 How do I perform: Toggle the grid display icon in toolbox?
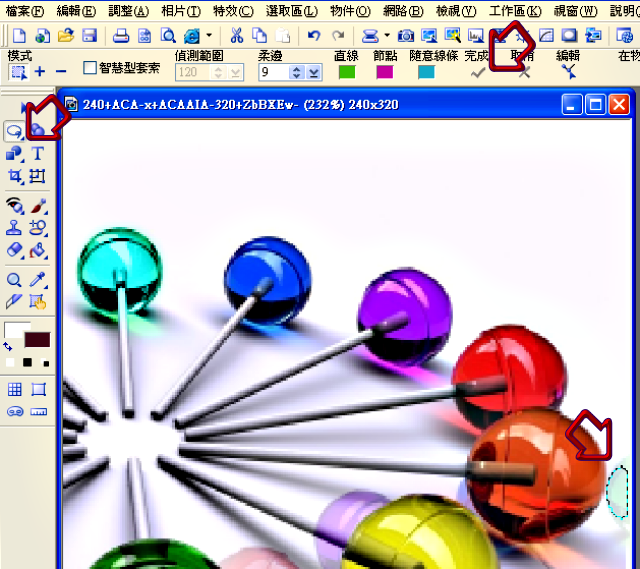tap(15, 390)
